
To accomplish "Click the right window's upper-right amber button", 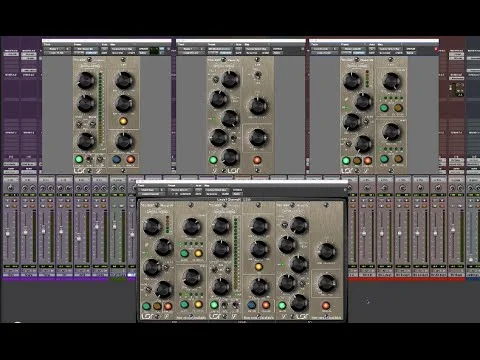I will tap(398, 108).
